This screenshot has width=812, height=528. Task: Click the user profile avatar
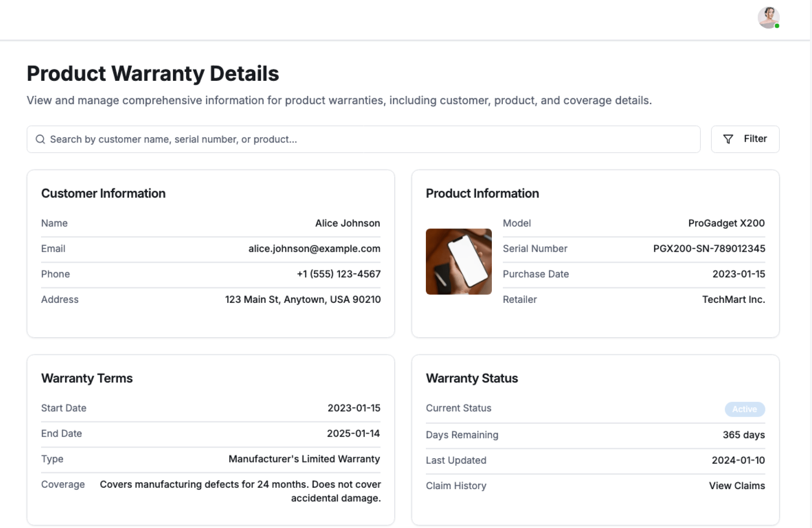tap(768, 18)
